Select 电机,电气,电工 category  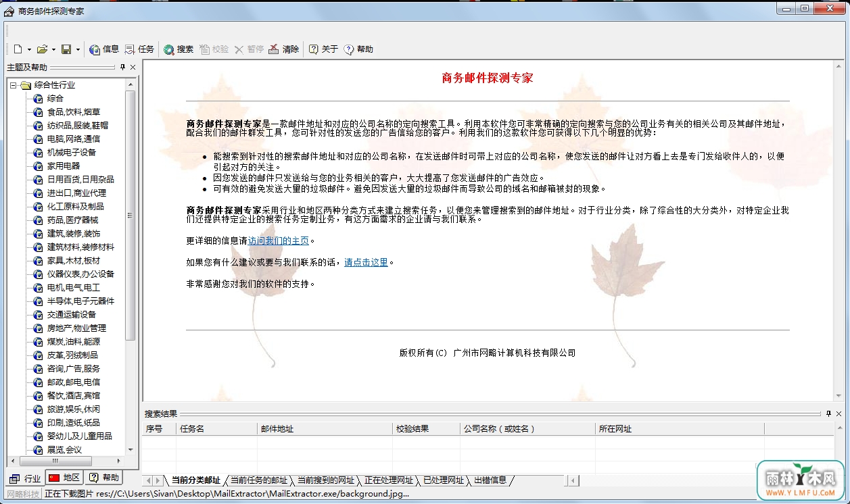[x=74, y=287]
